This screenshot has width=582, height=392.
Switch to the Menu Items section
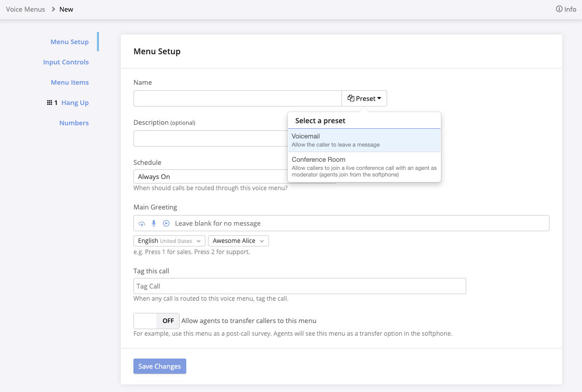tap(70, 83)
